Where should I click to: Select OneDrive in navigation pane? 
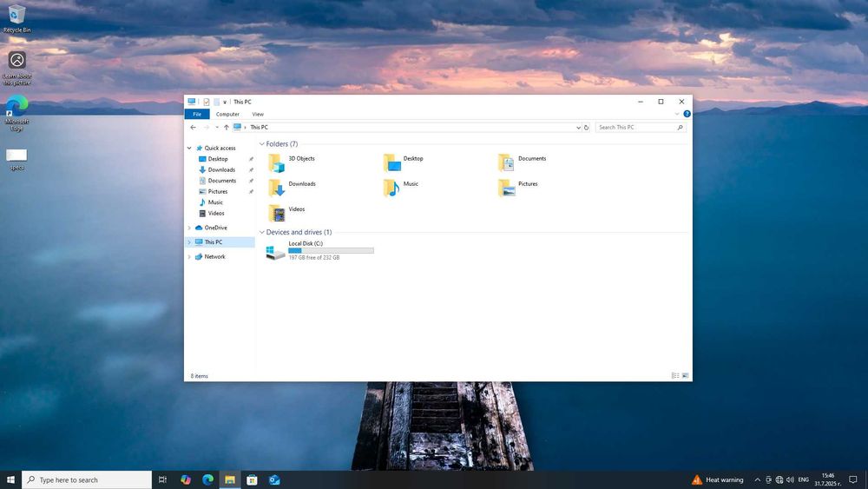click(216, 228)
